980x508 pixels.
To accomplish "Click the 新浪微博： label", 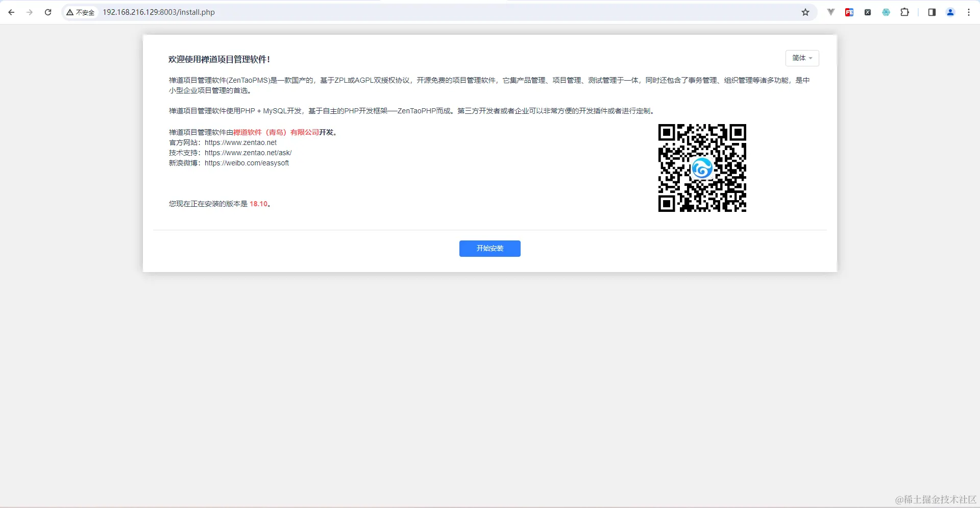I will [x=185, y=163].
